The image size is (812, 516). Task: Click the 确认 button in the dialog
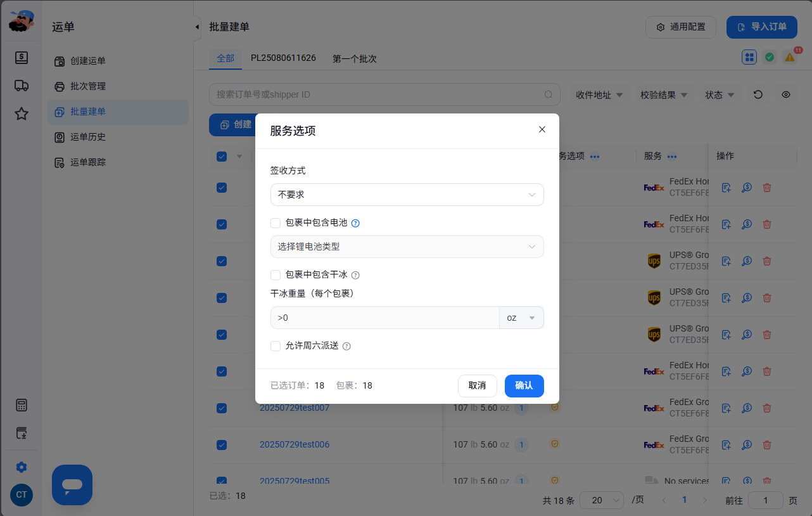coord(524,385)
